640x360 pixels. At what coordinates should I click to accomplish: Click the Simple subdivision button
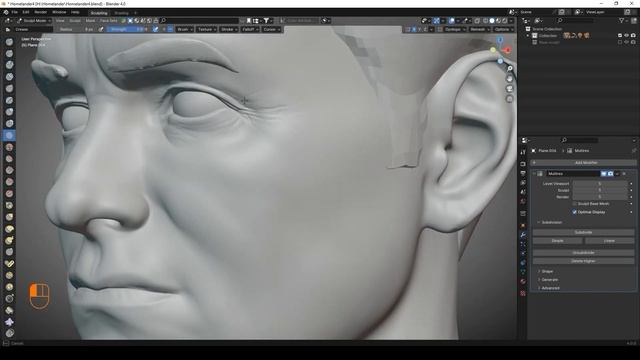click(558, 241)
